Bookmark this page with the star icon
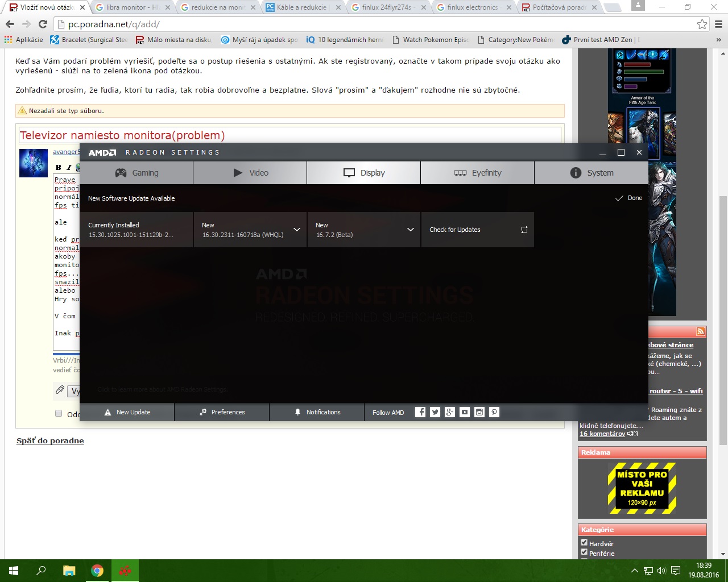Image resolution: width=728 pixels, height=582 pixels. [x=702, y=24]
